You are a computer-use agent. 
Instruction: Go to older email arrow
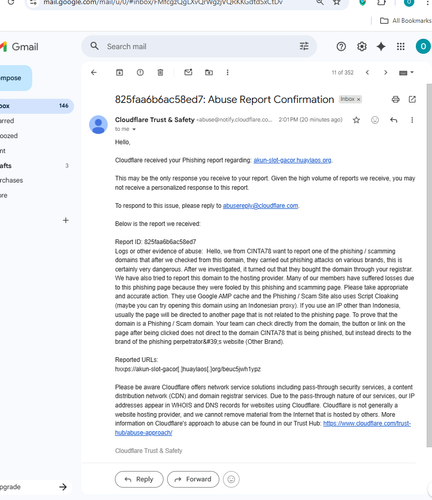click(x=386, y=72)
